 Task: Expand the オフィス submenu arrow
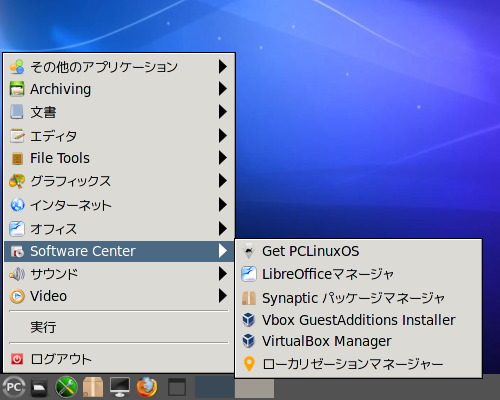223,229
